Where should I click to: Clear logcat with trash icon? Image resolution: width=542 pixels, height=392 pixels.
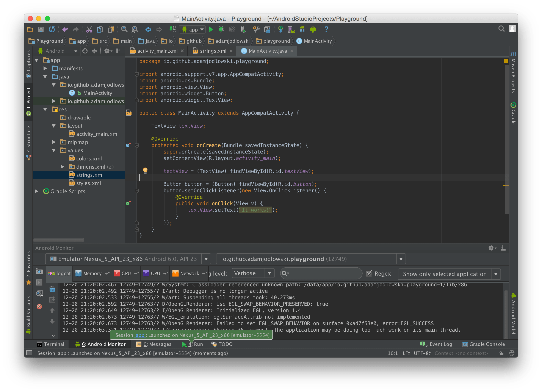tap(52, 289)
